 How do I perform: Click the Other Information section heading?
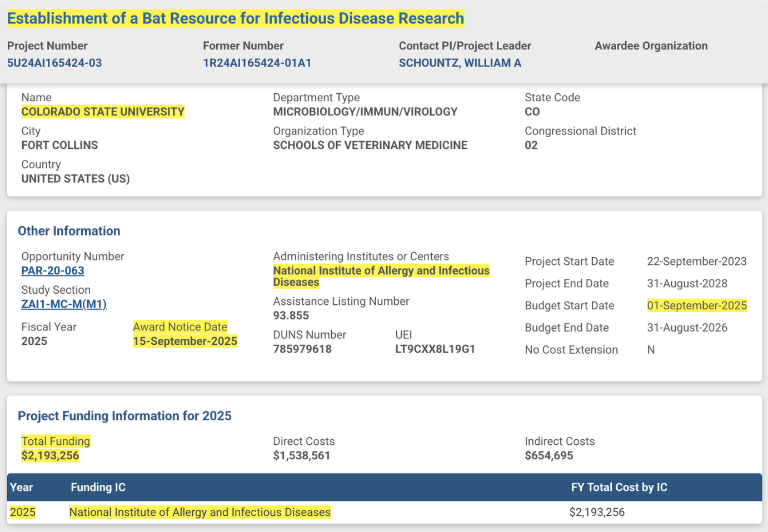point(69,231)
